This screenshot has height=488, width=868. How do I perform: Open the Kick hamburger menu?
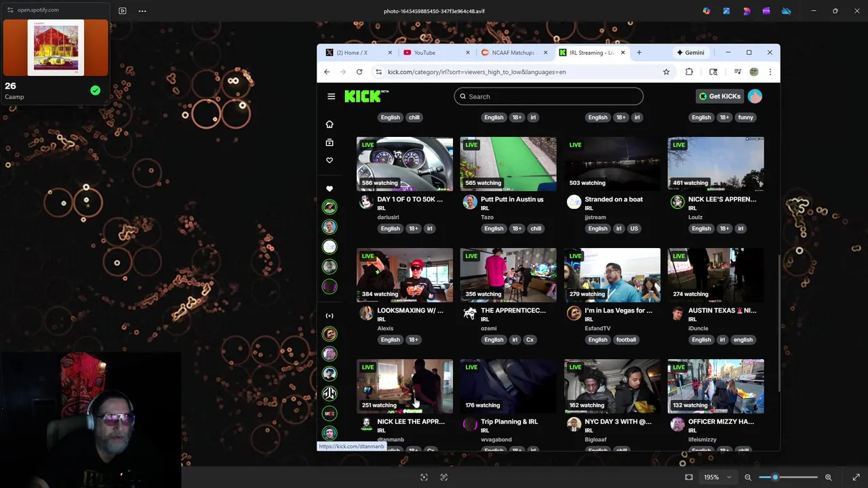(331, 96)
